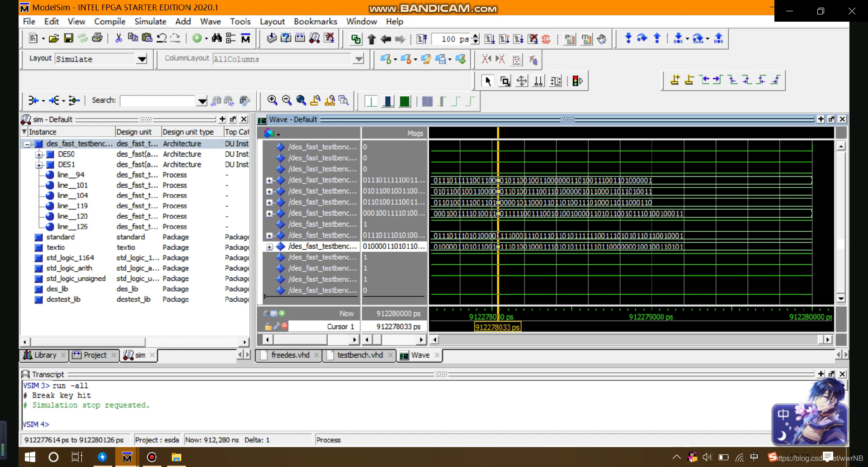Click the Windows Start button
868x467 pixels.
[30, 457]
